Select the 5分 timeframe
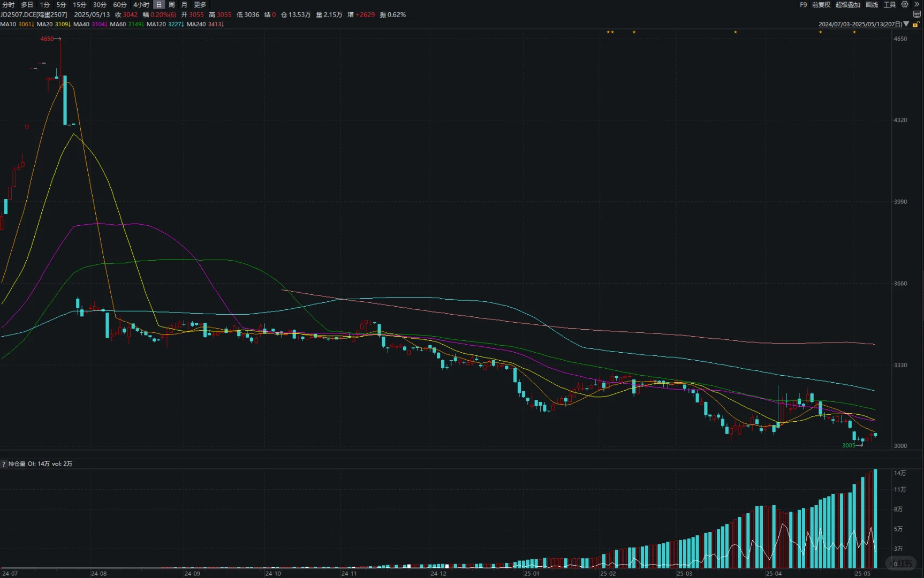 click(x=61, y=4)
